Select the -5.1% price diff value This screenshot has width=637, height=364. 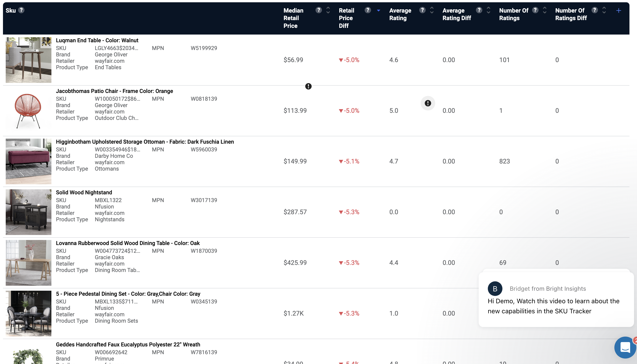pos(349,161)
